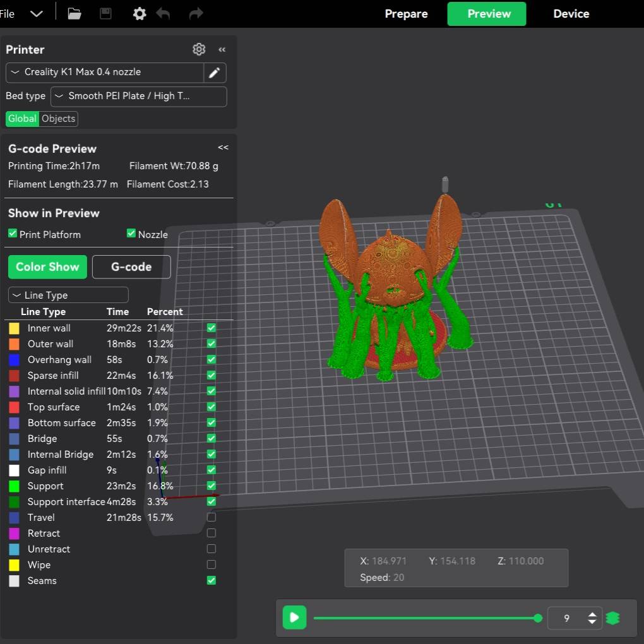
Task: Click the bright green Support color swatch
Action: pos(14,486)
